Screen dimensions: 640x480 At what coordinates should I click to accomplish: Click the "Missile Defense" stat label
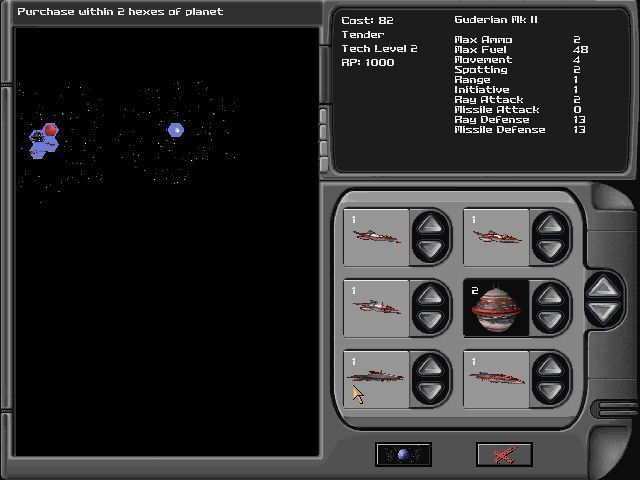click(x=500, y=129)
